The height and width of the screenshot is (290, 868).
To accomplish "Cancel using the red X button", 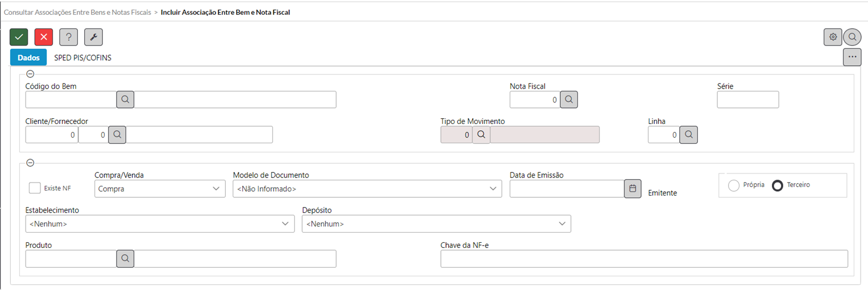I will (x=44, y=37).
